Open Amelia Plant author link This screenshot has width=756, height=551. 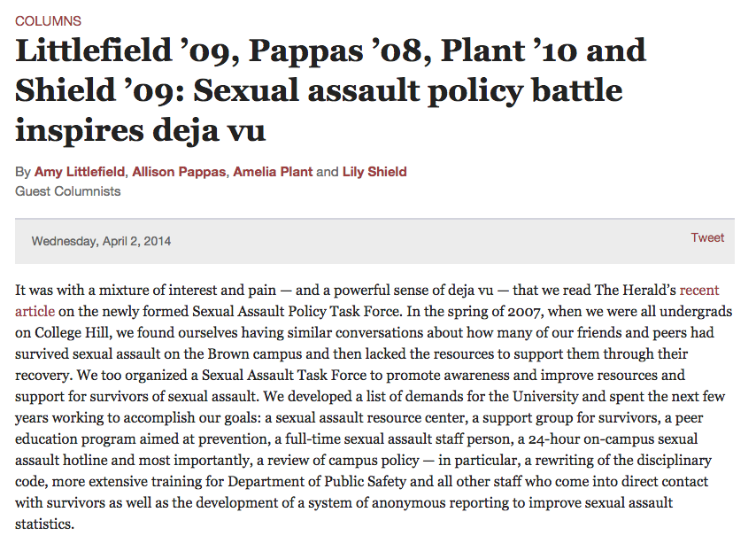point(273,172)
